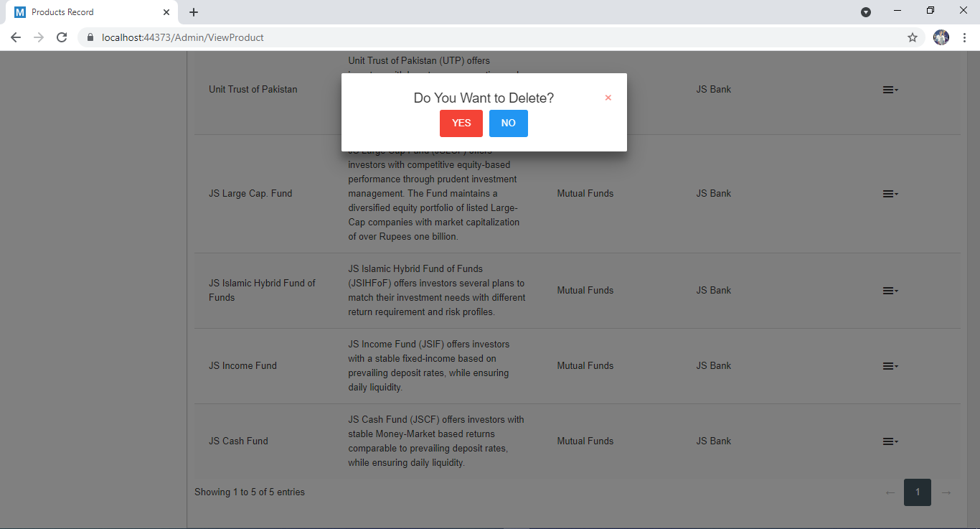The width and height of the screenshot is (980, 529).
Task: Close the Products Record tab
Action: click(x=166, y=12)
